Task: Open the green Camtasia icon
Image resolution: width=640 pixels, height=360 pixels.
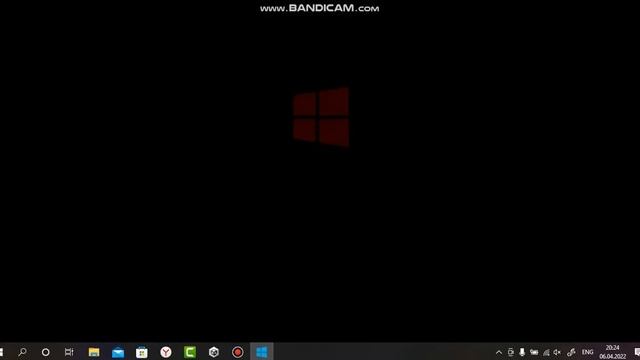Action: coord(190,352)
